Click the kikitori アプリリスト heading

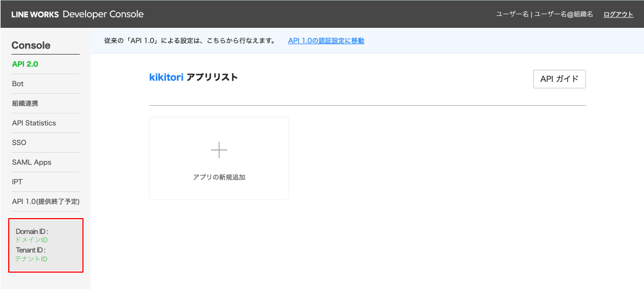(193, 77)
